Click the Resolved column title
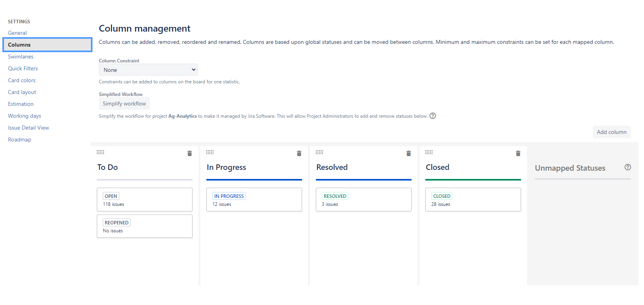 pos(332,167)
